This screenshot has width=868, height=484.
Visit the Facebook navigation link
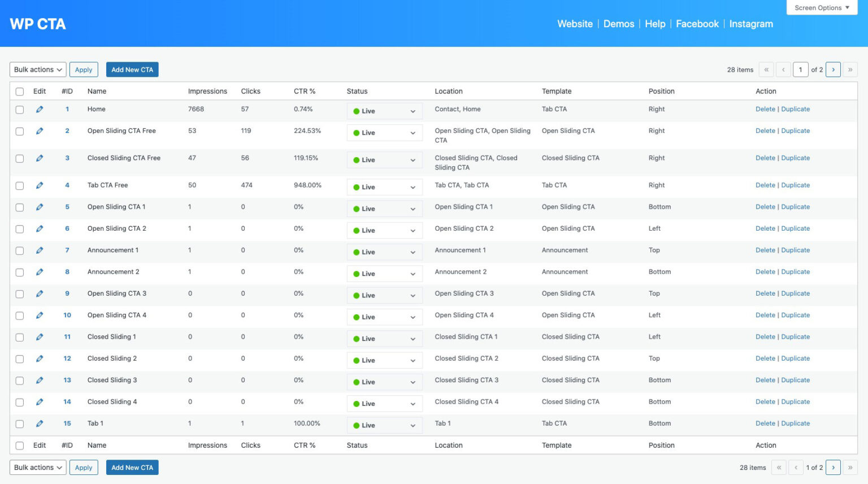(697, 24)
